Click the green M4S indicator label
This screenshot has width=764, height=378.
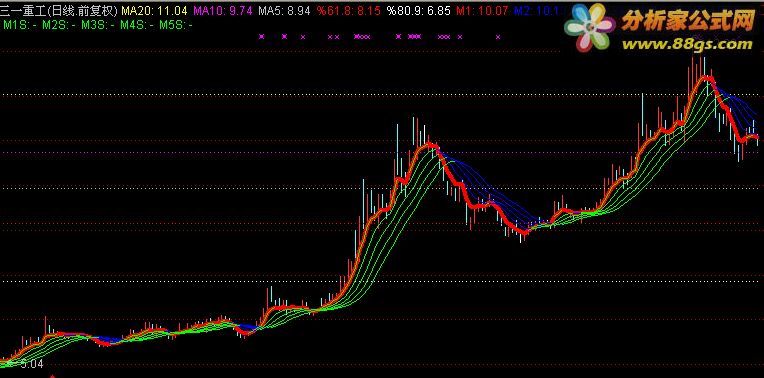(x=137, y=25)
